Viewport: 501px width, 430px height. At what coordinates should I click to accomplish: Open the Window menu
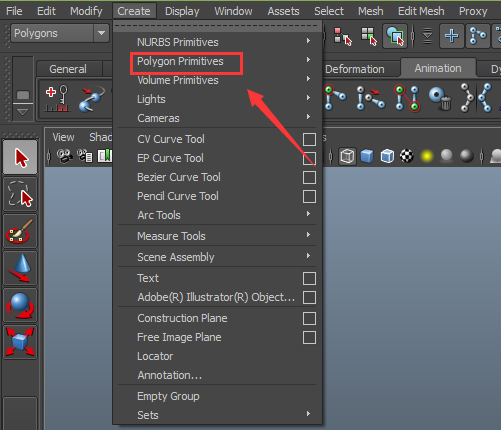[233, 11]
